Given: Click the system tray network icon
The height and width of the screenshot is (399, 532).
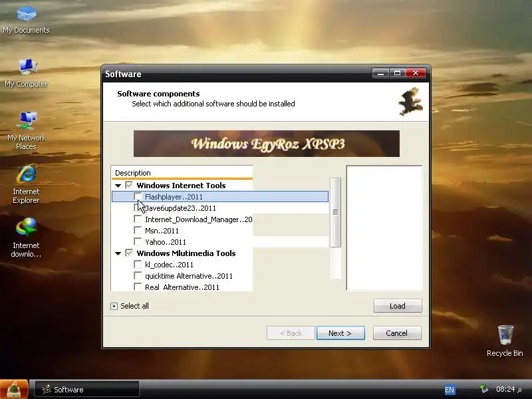Looking at the screenshot, I should click(484, 389).
